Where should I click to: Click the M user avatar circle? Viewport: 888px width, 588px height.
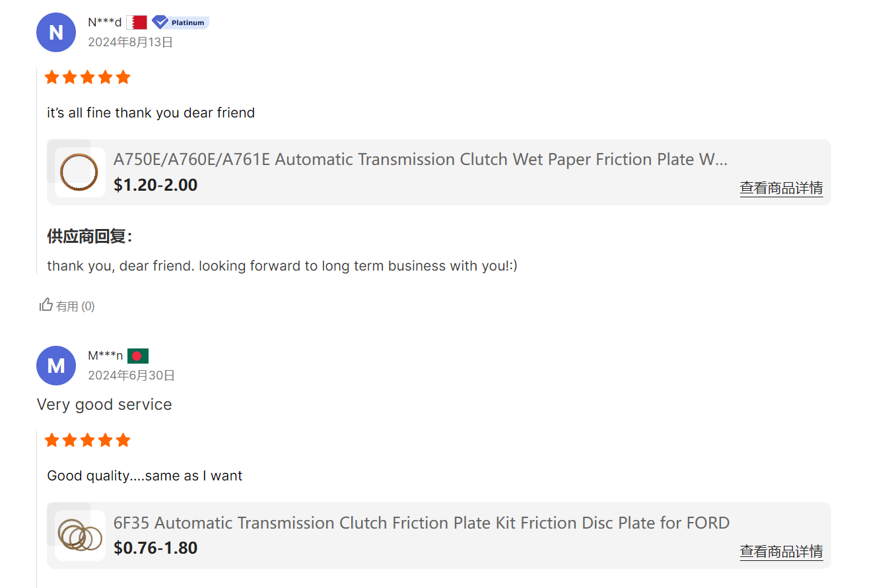pos(56,366)
